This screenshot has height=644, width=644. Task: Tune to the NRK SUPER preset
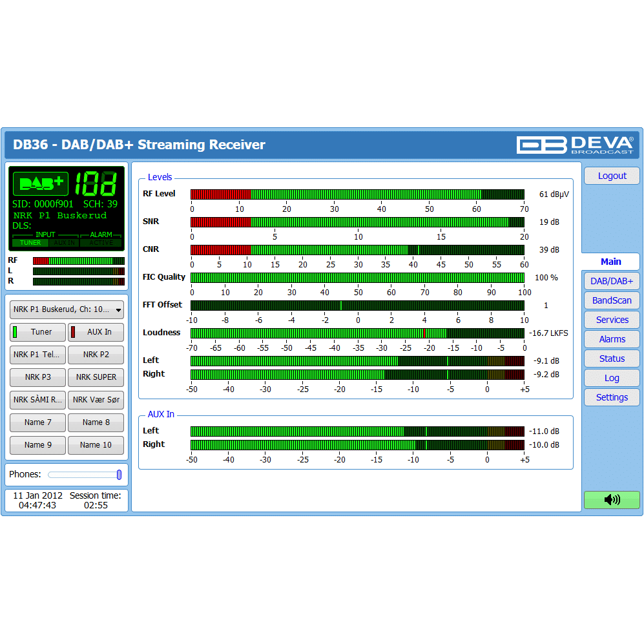(96, 377)
